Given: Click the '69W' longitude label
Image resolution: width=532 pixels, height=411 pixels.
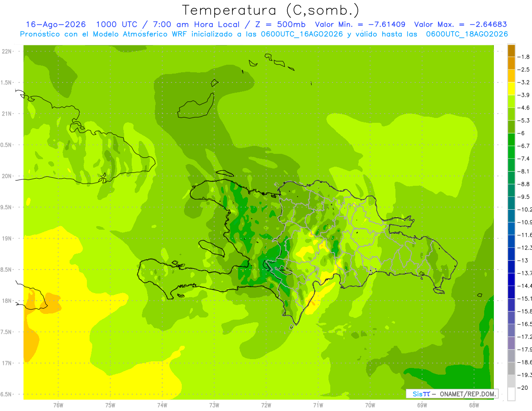Looking at the screenshot, I should click(x=422, y=405).
